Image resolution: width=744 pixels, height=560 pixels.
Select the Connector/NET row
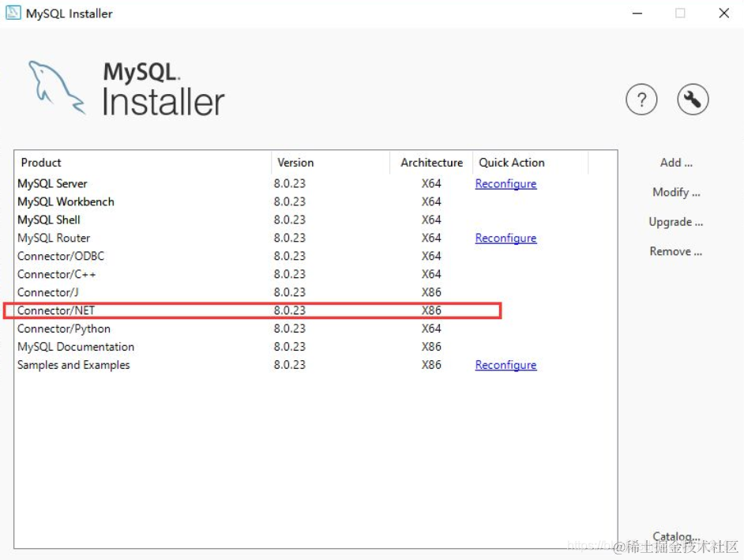(x=316, y=310)
